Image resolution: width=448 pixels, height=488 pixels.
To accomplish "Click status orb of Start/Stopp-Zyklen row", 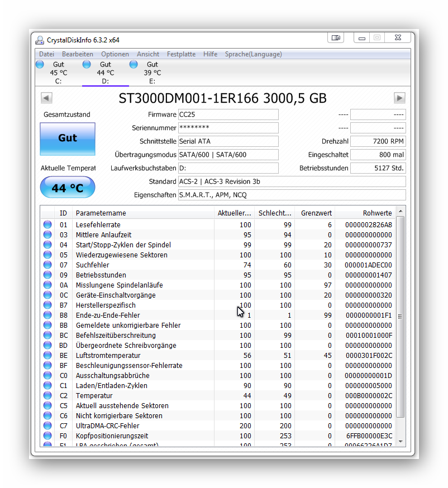I will point(47,245).
